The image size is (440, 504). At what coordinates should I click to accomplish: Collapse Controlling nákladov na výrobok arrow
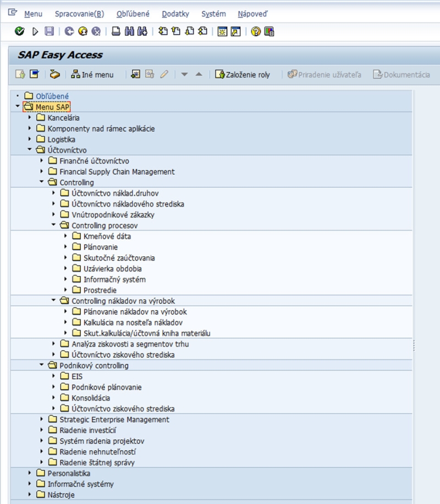click(53, 300)
